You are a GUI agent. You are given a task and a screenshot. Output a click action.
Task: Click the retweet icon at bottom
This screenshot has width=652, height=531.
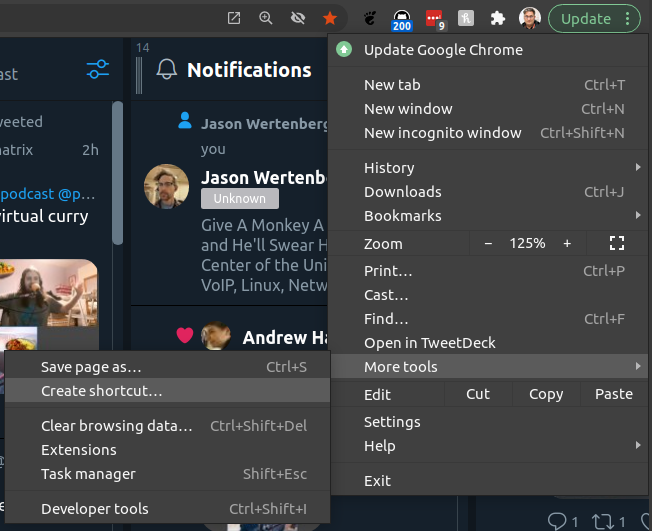[602, 521]
